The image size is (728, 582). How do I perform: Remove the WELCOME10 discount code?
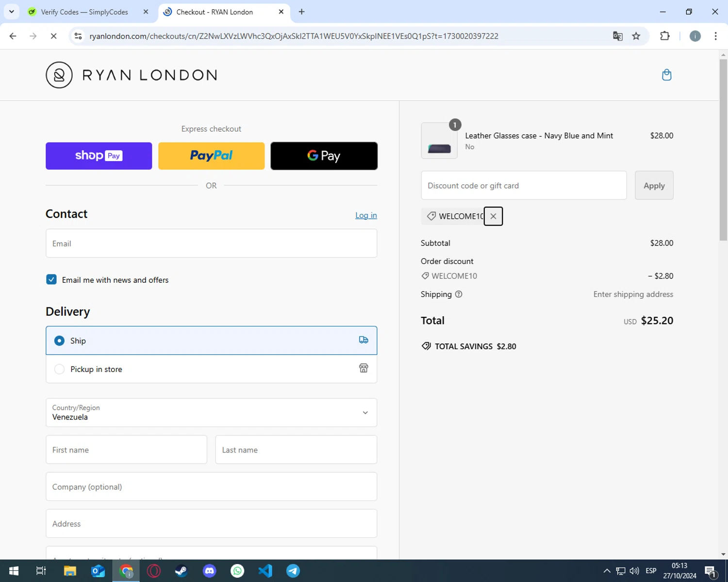(x=493, y=216)
